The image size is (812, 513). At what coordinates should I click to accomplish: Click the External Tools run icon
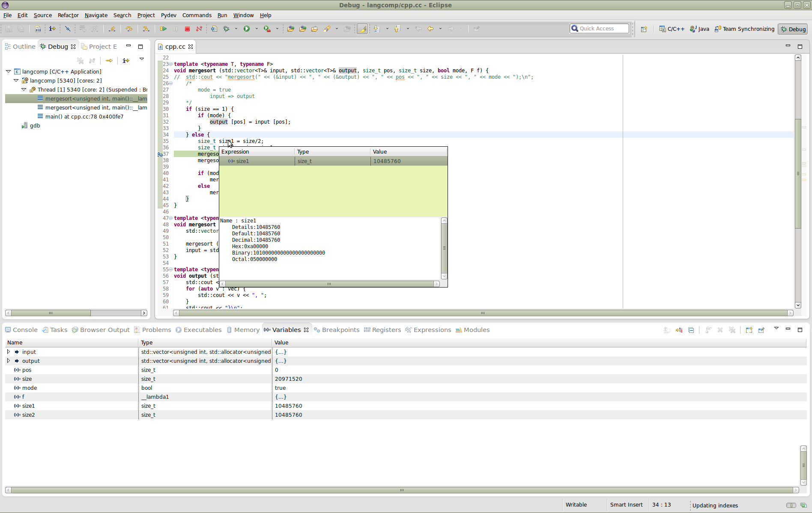(267, 29)
